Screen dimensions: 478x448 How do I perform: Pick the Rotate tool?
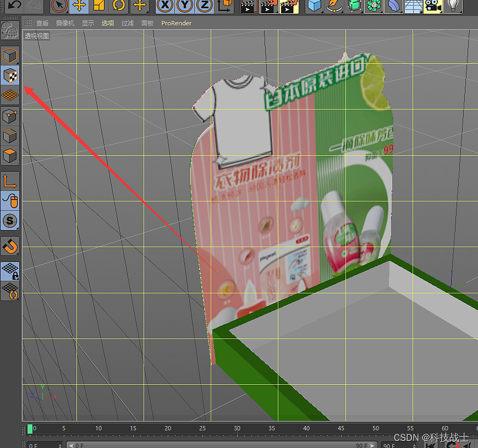click(119, 6)
